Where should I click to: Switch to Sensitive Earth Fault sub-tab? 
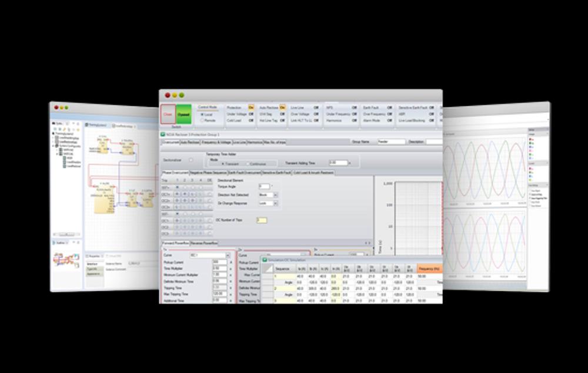pyautogui.click(x=277, y=173)
